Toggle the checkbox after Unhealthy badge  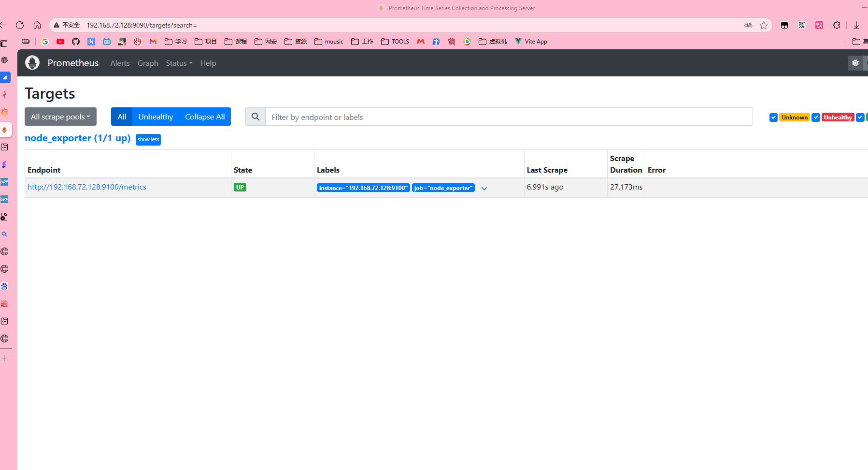pyautogui.click(x=860, y=117)
